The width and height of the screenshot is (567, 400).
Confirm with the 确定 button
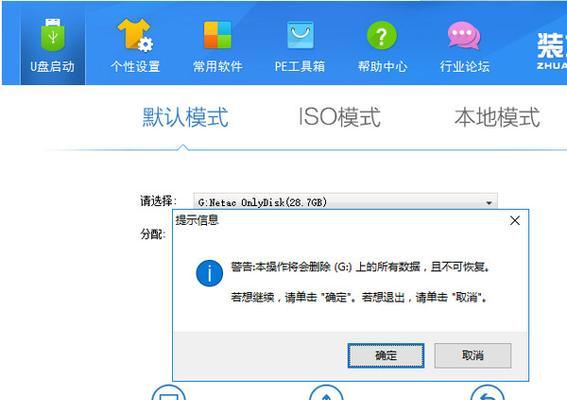[x=386, y=356]
